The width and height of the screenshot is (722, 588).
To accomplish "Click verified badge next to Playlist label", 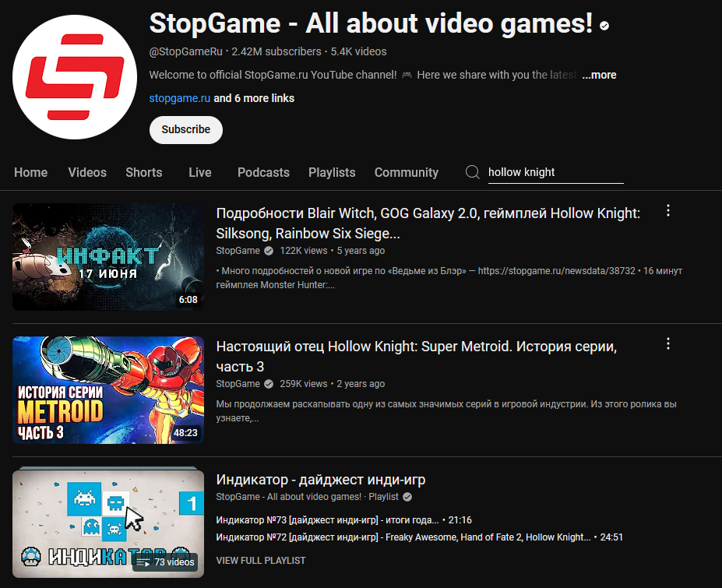I will coord(407,497).
